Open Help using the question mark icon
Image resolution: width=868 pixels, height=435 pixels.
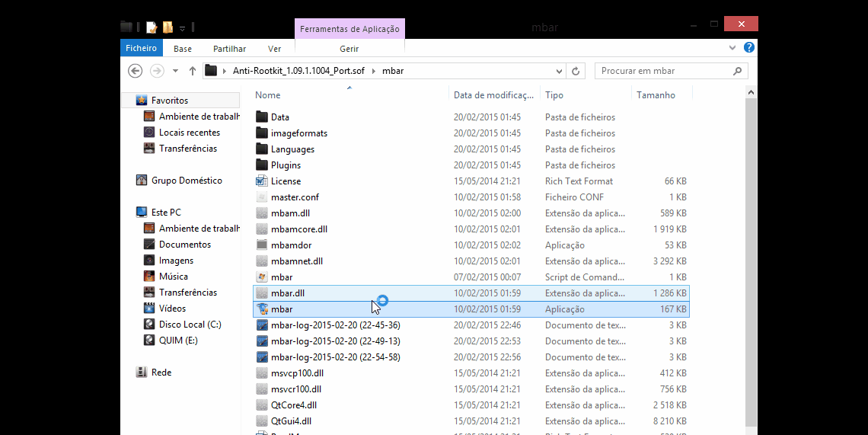click(x=749, y=48)
